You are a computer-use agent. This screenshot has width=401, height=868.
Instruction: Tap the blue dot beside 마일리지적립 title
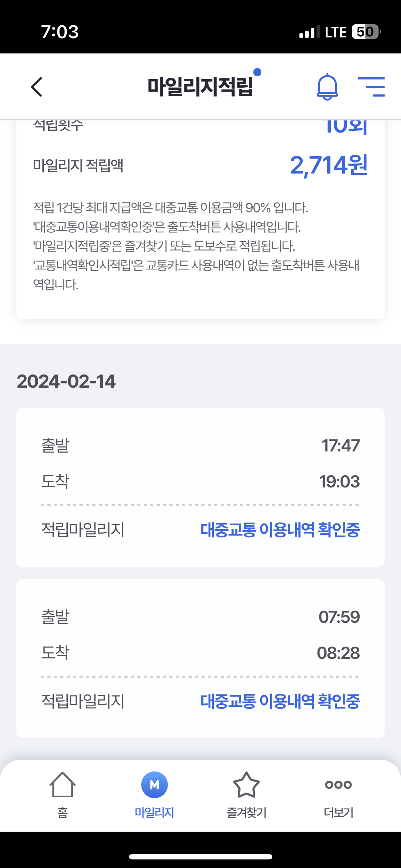(x=257, y=72)
